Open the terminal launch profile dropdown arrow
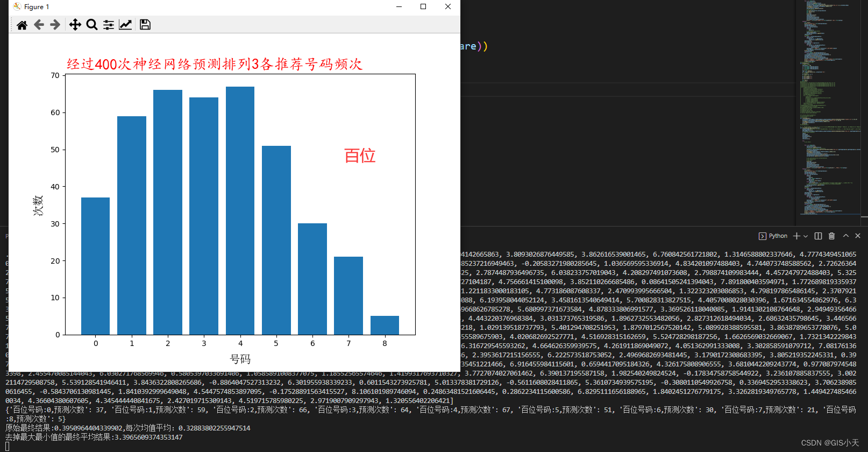The width and height of the screenshot is (868, 452). tap(806, 236)
